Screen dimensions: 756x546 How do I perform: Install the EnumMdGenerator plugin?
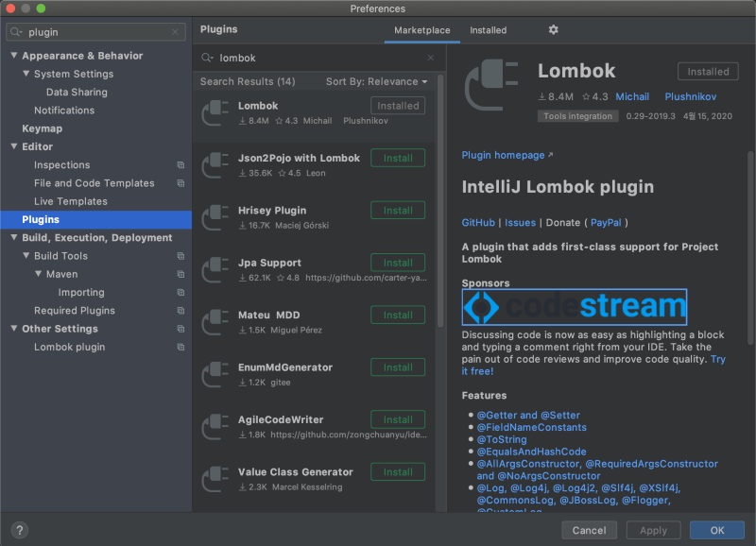click(398, 367)
